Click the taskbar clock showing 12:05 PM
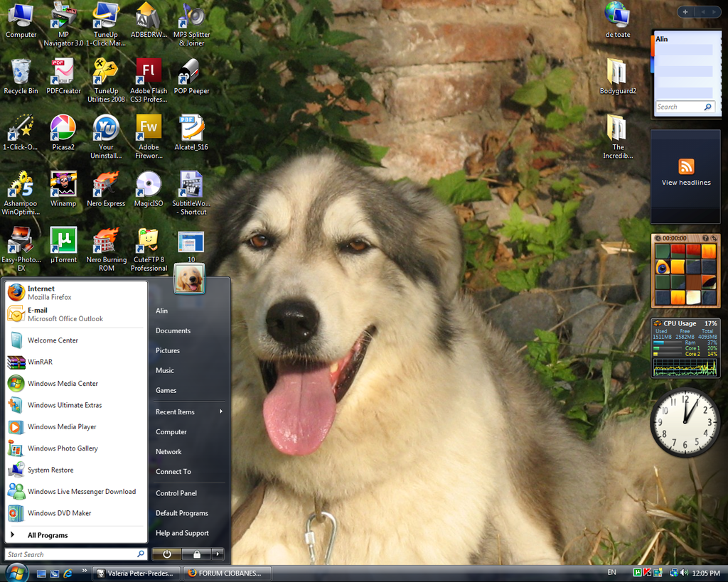The width and height of the screenshot is (728, 582). pos(706,573)
